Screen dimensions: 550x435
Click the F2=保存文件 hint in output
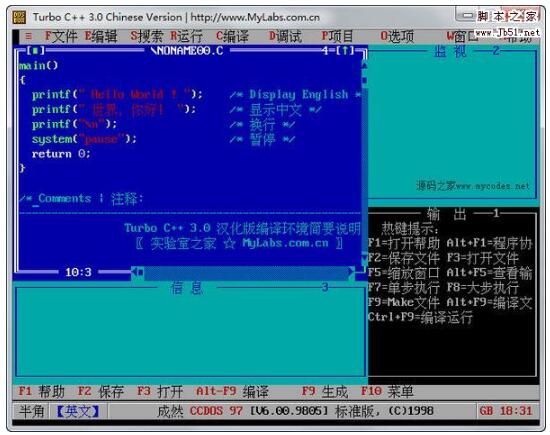click(x=403, y=258)
